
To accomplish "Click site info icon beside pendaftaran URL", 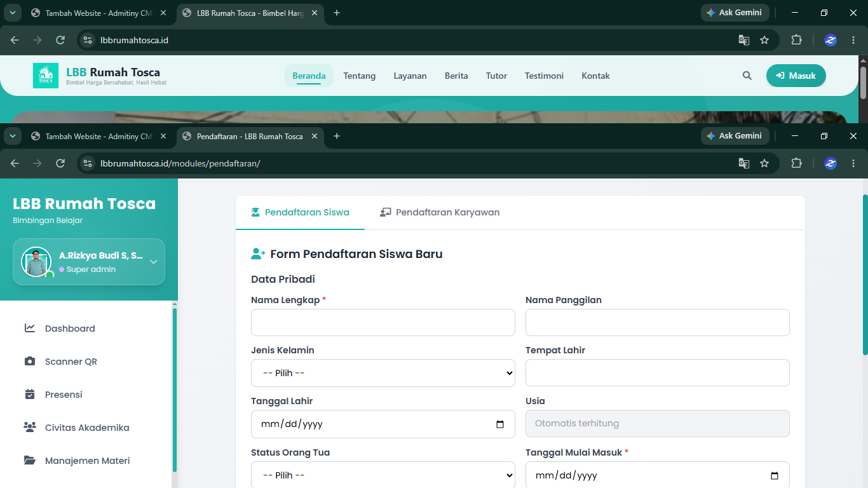I will click(88, 163).
